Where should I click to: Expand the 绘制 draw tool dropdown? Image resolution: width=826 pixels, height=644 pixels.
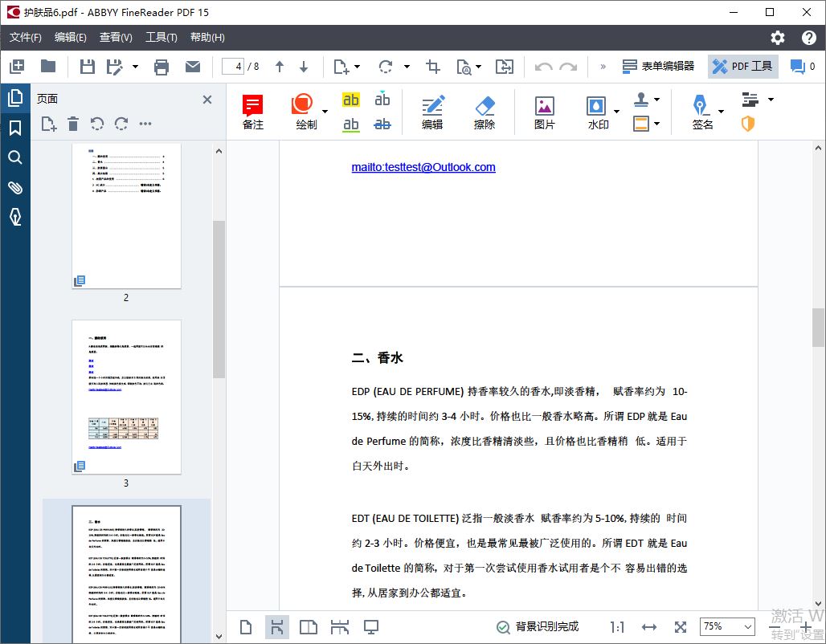(325, 111)
